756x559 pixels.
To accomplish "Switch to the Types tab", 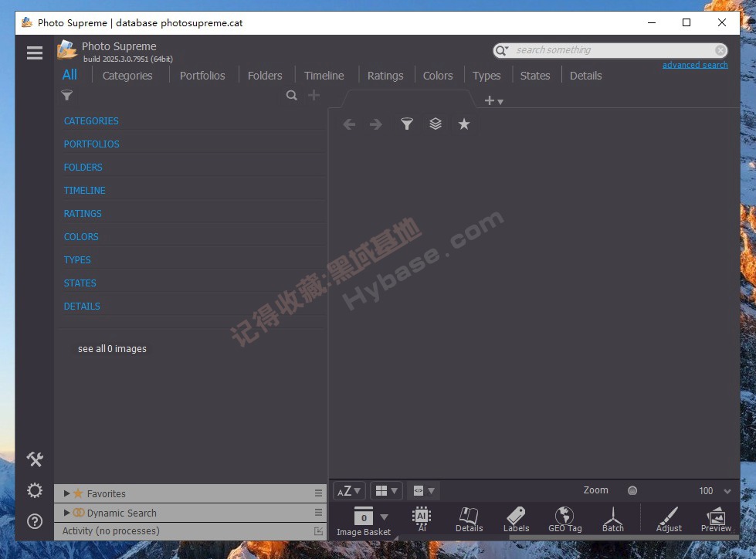I will (x=486, y=76).
